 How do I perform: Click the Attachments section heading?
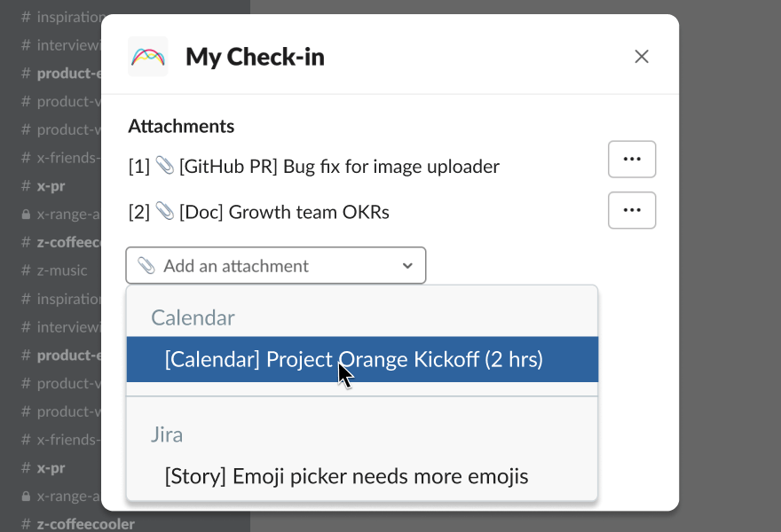click(181, 126)
